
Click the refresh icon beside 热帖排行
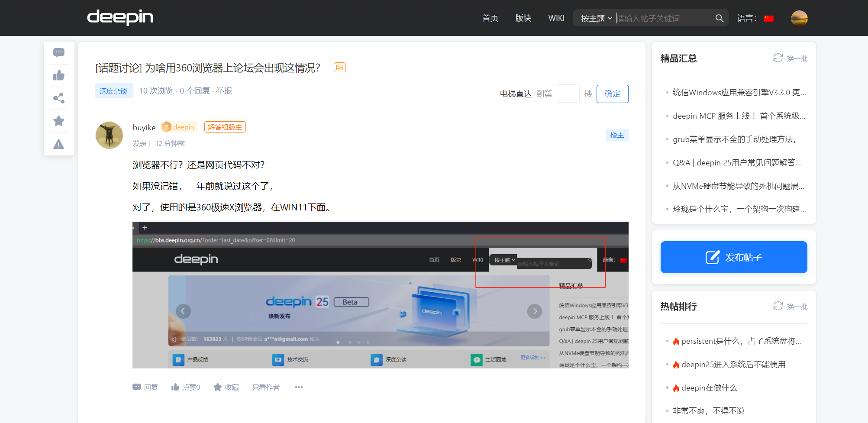pos(778,306)
